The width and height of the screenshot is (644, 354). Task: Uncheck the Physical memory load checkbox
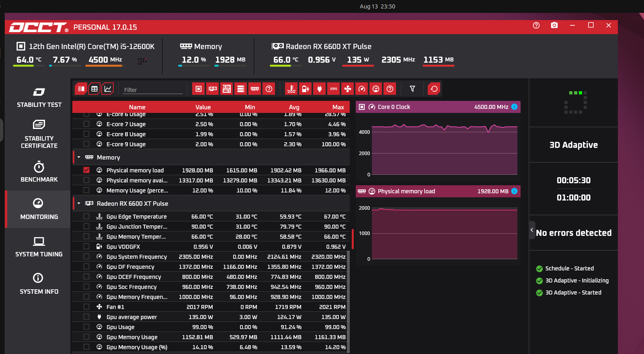point(86,170)
